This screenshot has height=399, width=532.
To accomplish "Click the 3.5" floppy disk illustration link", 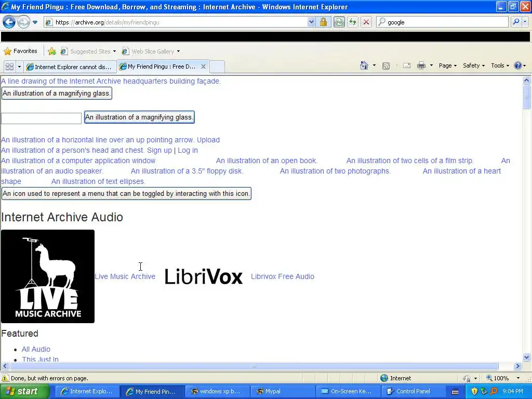I will (187, 171).
